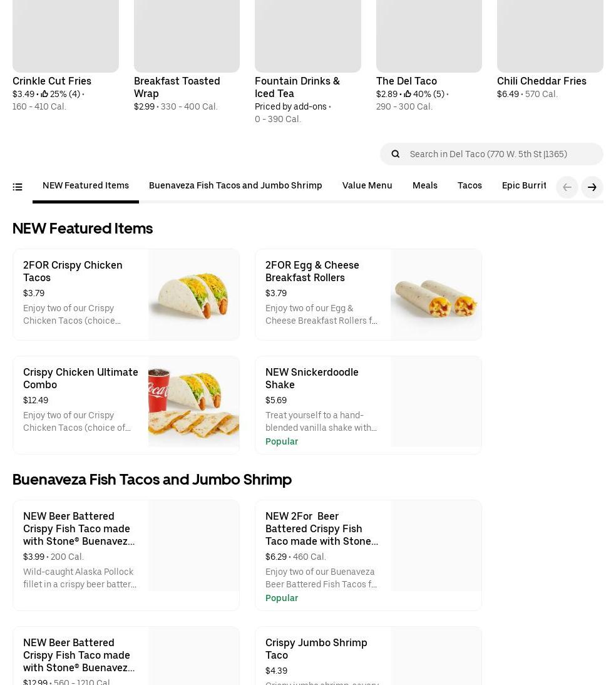Open the Value Menu tab
616x685 pixels.
tap(367, 186)
